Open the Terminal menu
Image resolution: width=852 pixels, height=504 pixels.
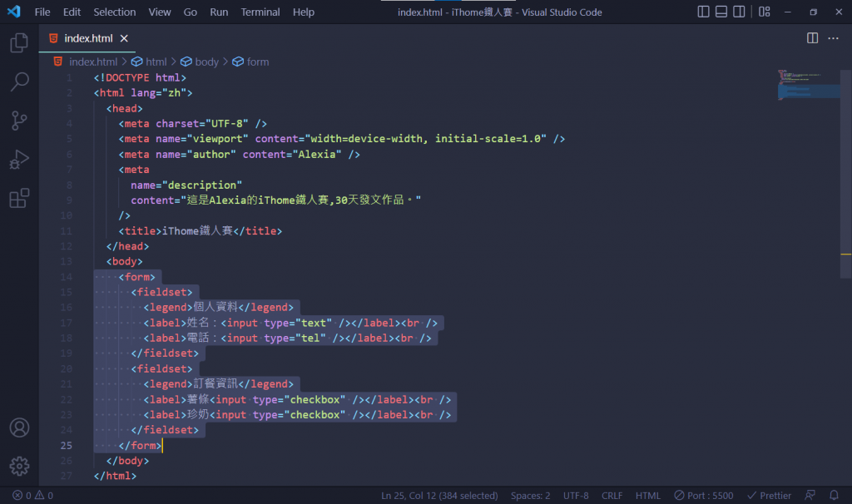point(260,12)
